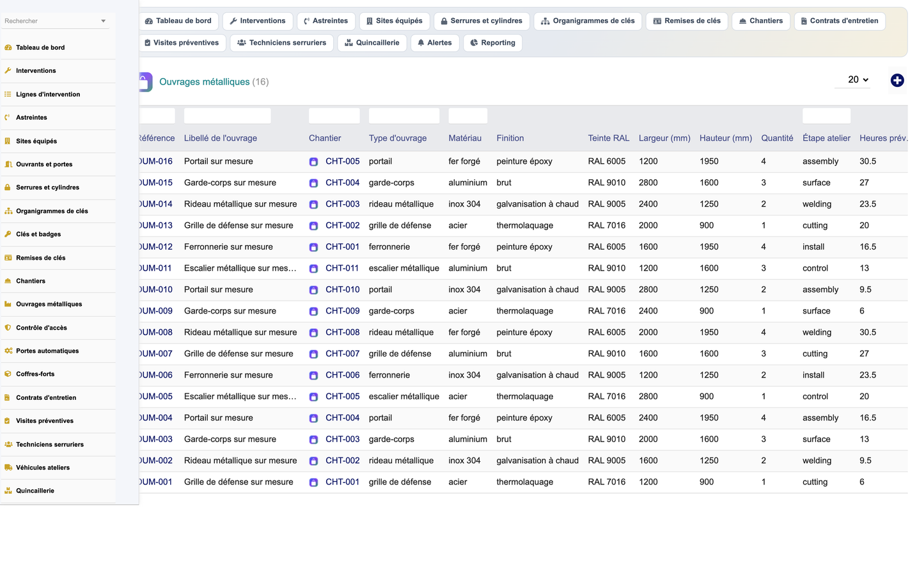Switch to the Astreintes top tab

[326, 21]
